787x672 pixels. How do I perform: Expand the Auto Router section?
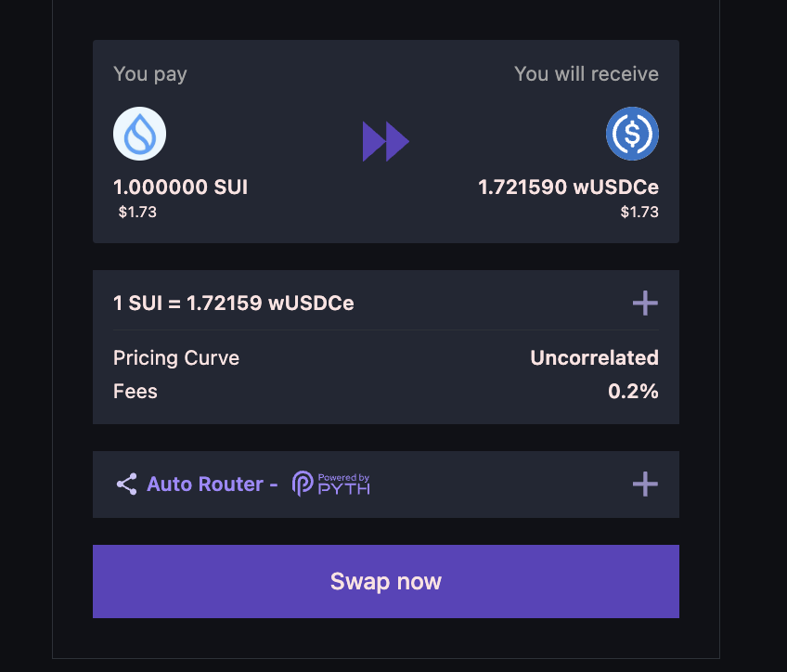[x=644, y=484]
